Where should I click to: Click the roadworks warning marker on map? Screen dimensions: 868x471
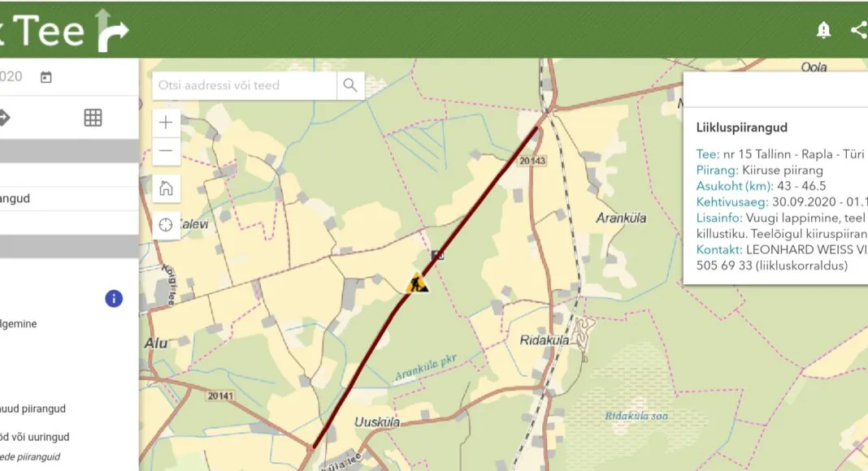[417, 283]
